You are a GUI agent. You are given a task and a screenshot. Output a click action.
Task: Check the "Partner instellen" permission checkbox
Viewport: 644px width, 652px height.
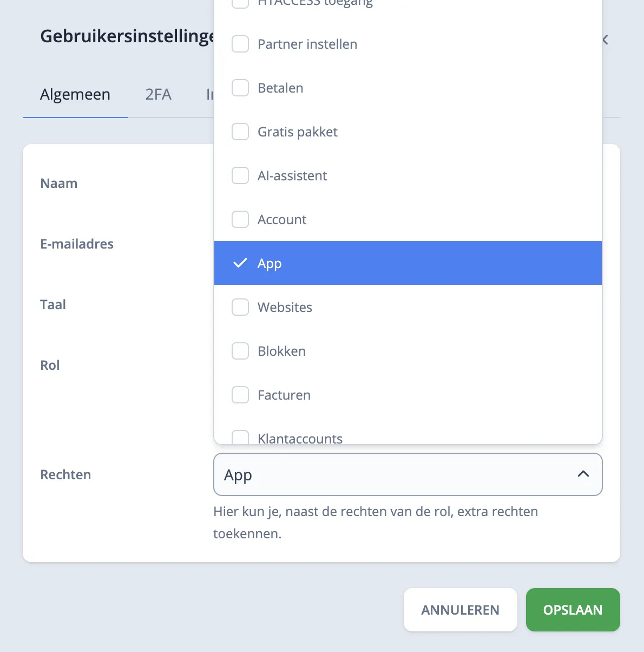tap(240, 44)
